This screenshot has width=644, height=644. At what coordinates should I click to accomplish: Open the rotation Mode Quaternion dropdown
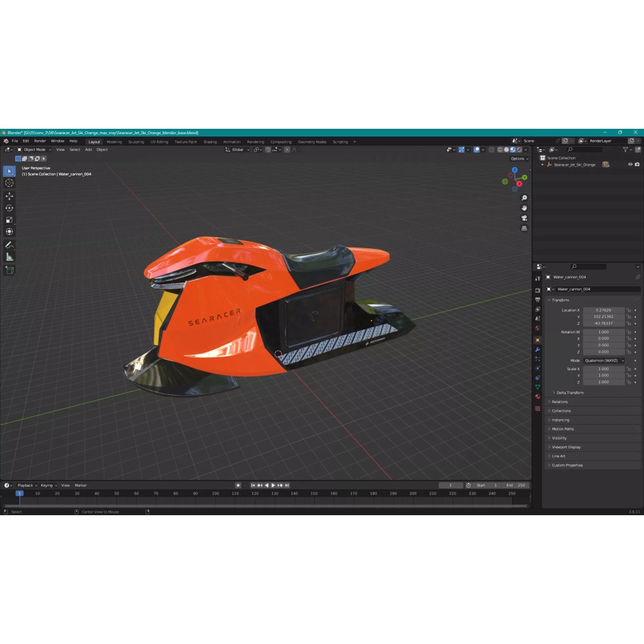tap(603, 361)
